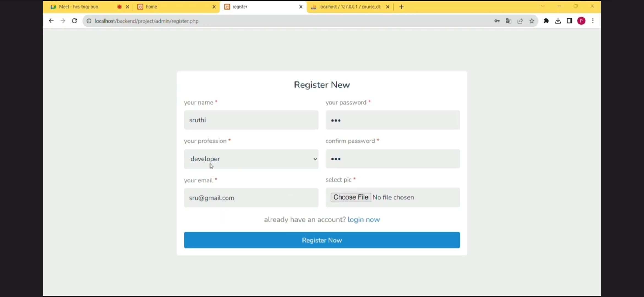Open the Chrome three-dot menu
Image resolution: width=644 pixels, height=297 pixels.
593,21
